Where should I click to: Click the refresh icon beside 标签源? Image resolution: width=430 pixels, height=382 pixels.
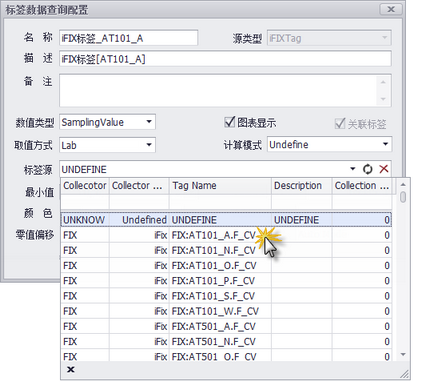(367, 169)
